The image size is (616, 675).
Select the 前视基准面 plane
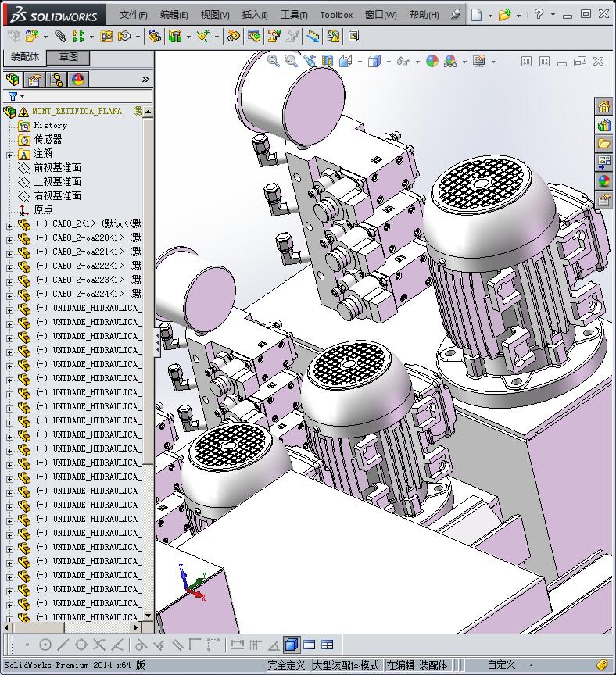coord(58,167)
